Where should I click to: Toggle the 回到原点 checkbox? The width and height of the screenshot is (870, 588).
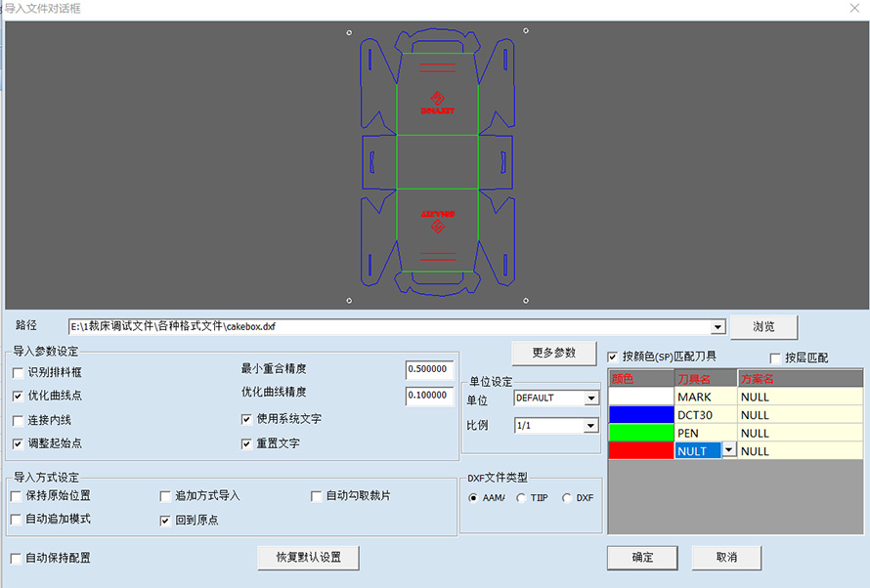(x=165, y=521)
